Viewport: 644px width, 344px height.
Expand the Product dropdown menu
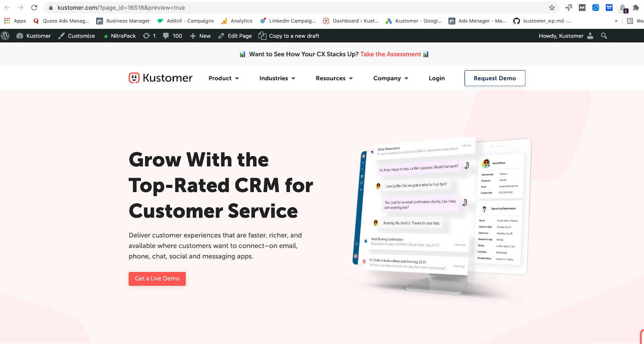coord(224,78)
